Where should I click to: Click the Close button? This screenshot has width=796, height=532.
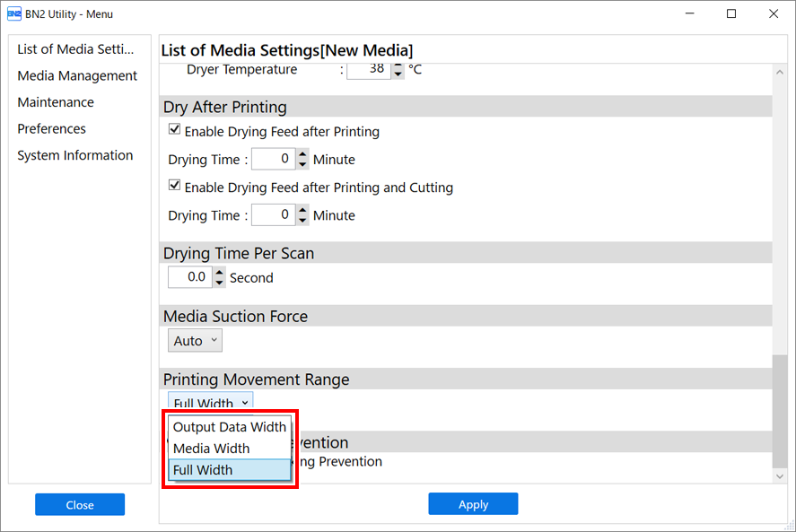[x=80, y=504]
